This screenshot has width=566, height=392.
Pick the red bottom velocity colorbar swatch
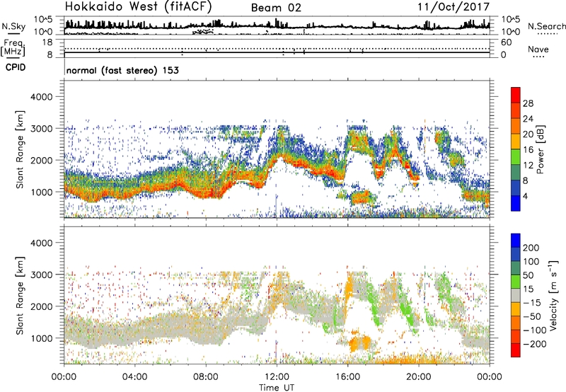pyautogui.click(x=516, y=350)
